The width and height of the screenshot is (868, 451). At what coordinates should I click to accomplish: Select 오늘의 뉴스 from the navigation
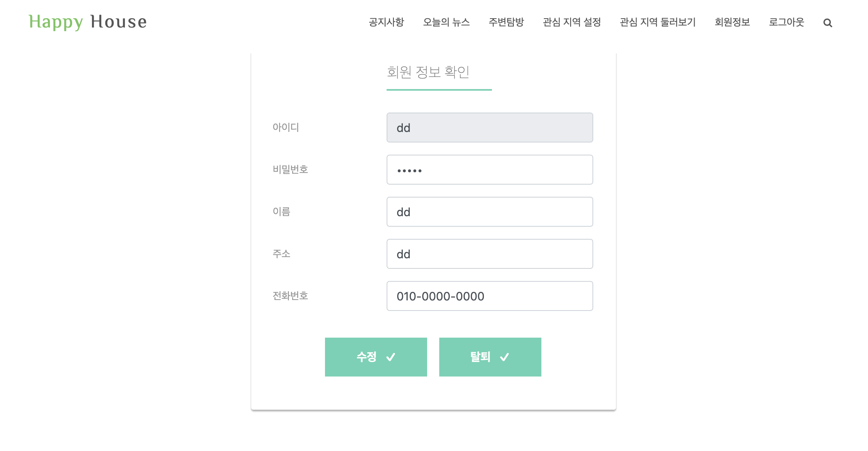pos(447,22)
